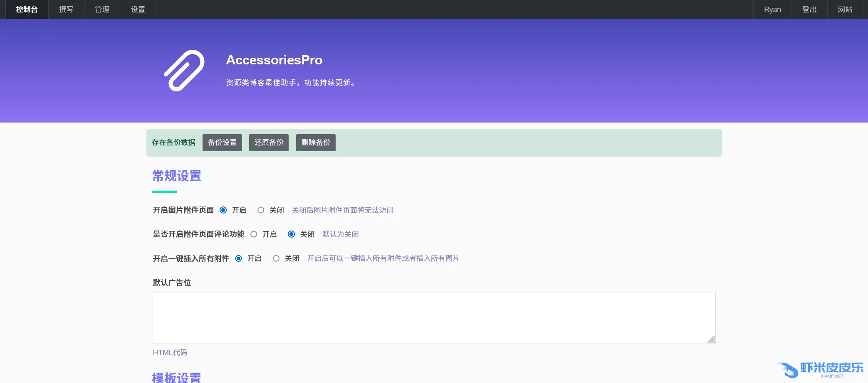This screenshot has height=383, width=868.
Task: Expand the 管理 menu
Action: pyautogui.click(x=102, y=9)
